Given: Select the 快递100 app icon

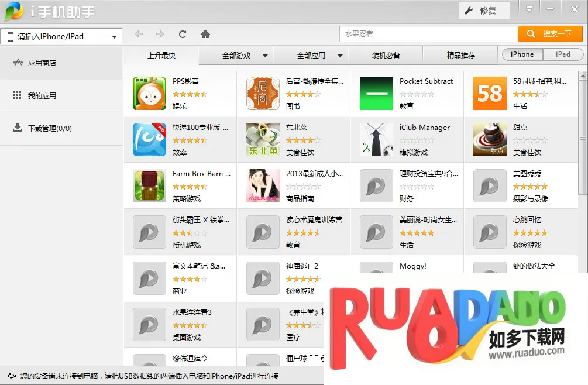Looking at the screenshot, I should coord(149,139).
